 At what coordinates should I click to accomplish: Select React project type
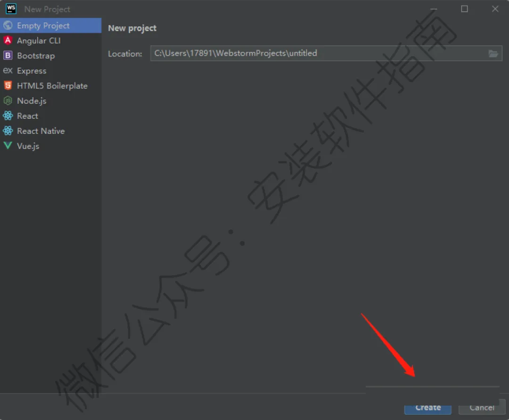(50, 116)
